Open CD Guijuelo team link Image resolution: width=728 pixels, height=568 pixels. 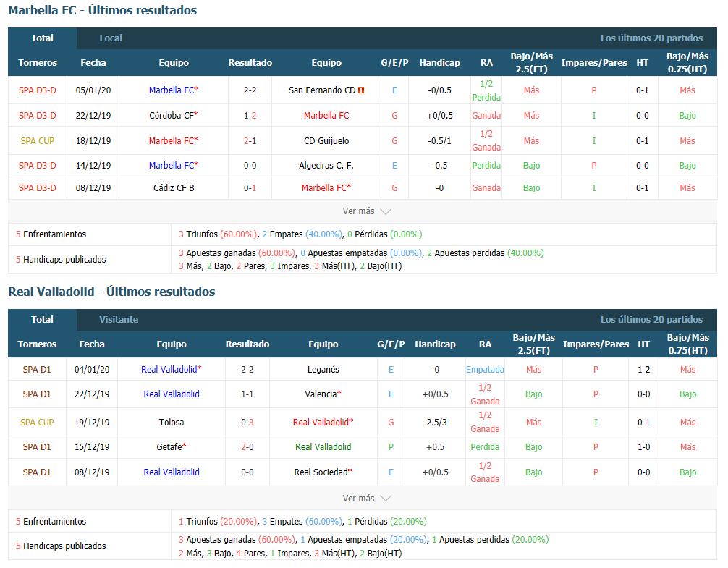tap(326, 141)
